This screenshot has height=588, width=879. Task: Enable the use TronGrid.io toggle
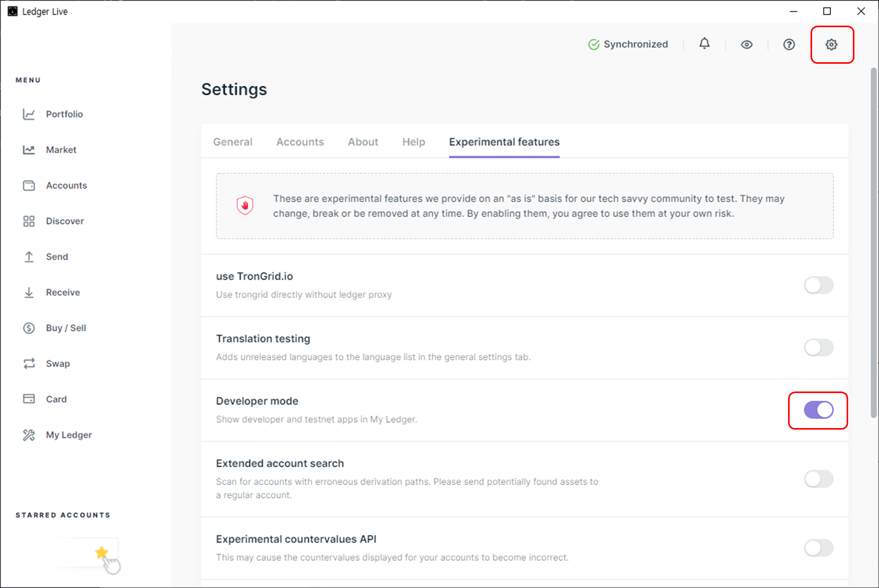pos(818,285)
